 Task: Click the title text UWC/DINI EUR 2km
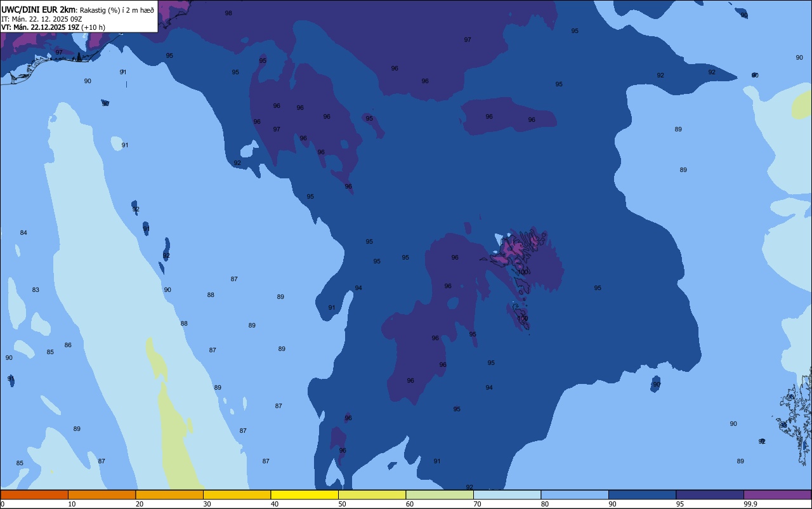pyautogui.click(x=39, y=10)
